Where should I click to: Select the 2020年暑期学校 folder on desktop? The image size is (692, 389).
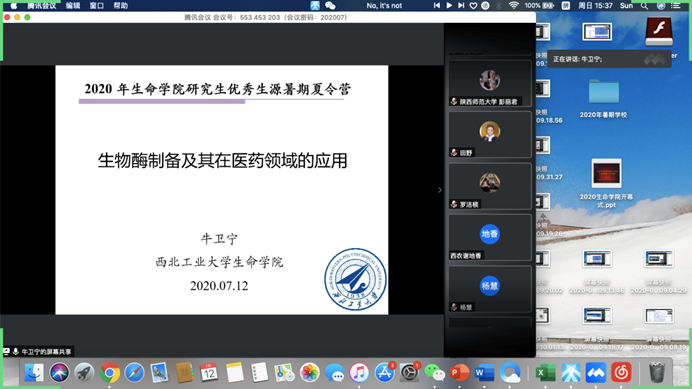(603, 98)
